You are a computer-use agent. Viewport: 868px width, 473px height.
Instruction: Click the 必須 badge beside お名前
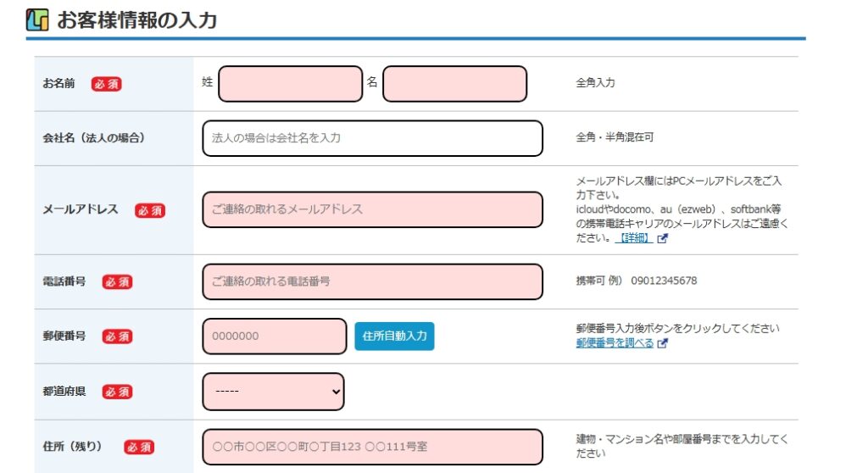click(106, 84)
